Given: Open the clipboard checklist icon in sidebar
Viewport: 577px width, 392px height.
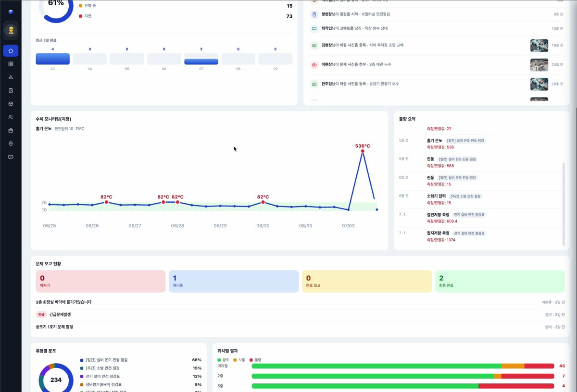Looking at the screenshot, I should pos(11,90).
